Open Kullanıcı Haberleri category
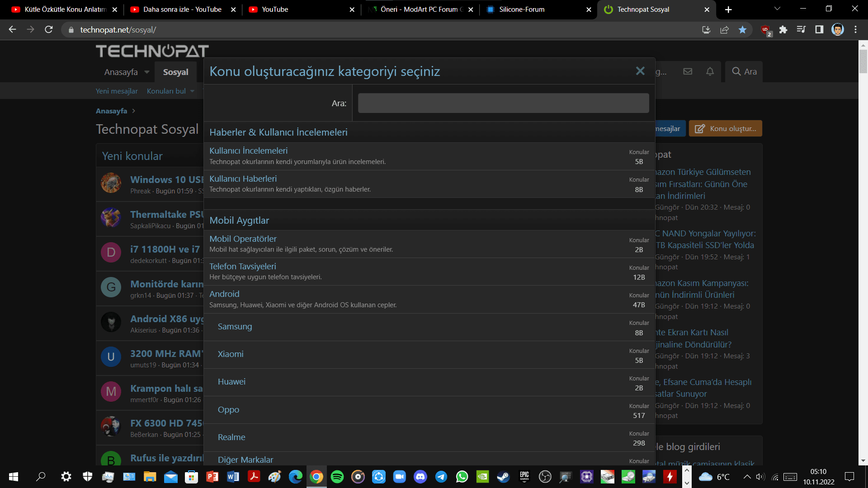 pos(243,178)
